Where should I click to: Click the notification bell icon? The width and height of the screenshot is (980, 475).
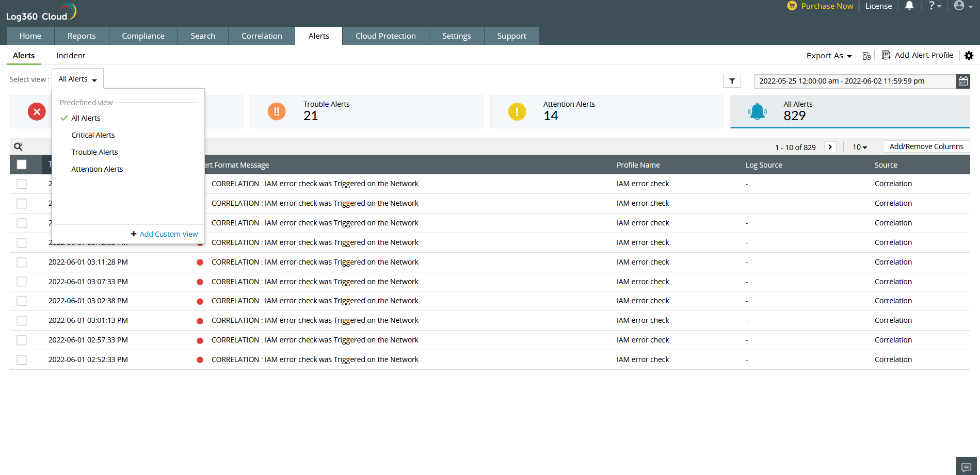click(x=909, y=6)
